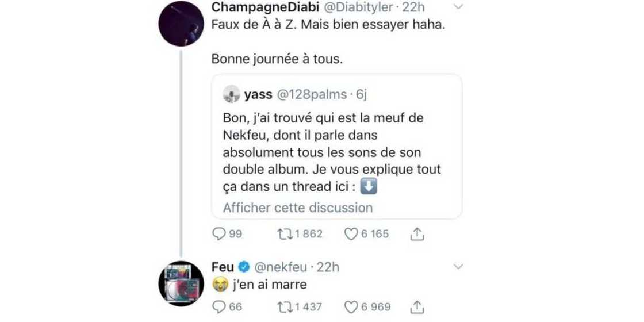
Task: Open Feu's verified badge
Action: 243,267
